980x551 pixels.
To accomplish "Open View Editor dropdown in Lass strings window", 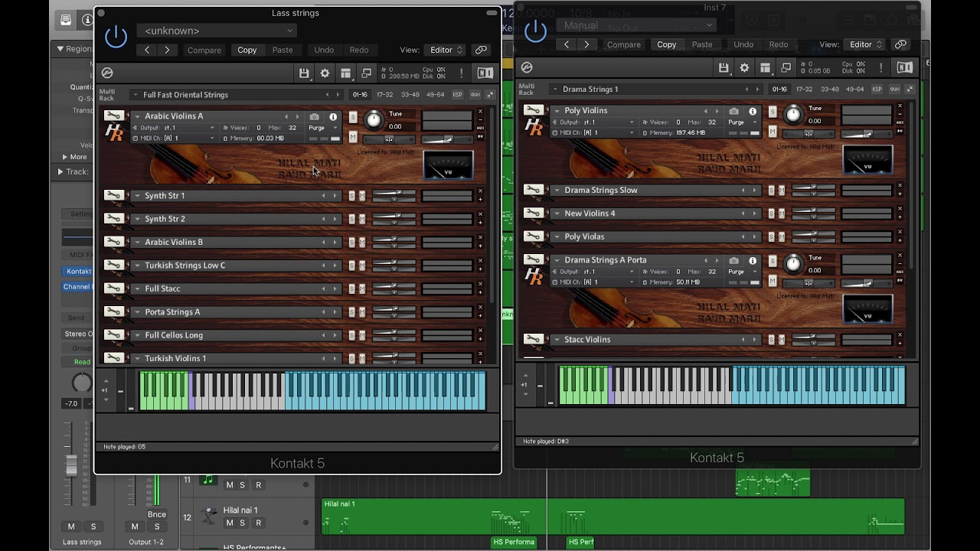I will click(446, 50).
